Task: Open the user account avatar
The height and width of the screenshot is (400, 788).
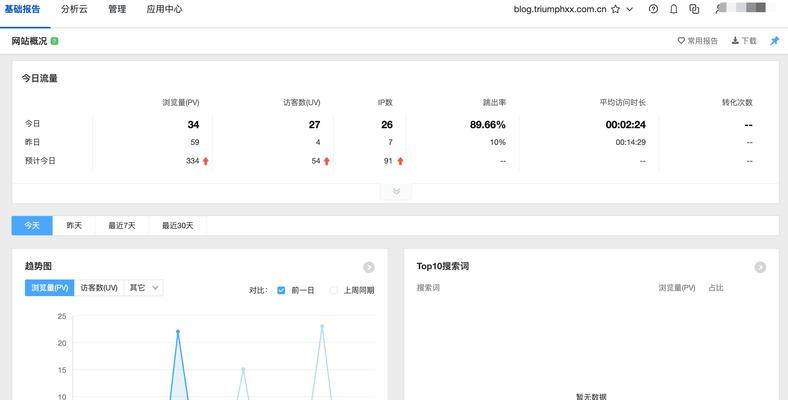Action: pos(721,9)
